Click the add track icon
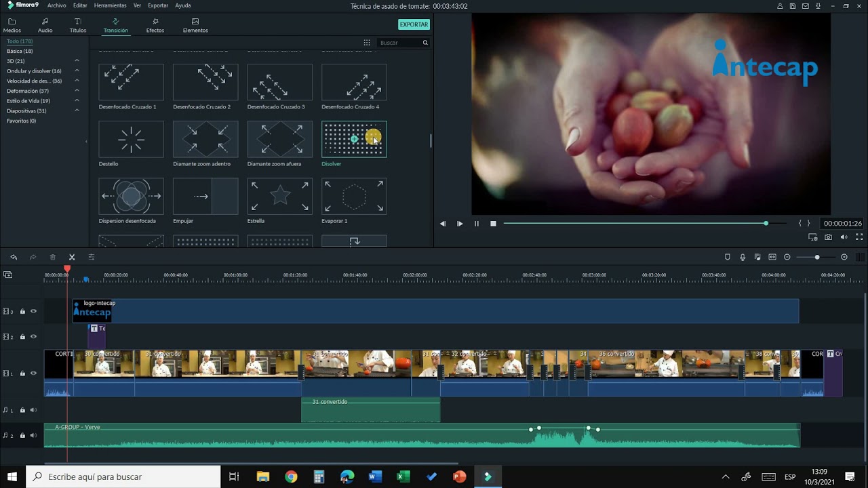This screenshot has width=868, height=488. (x=8, y=274)
